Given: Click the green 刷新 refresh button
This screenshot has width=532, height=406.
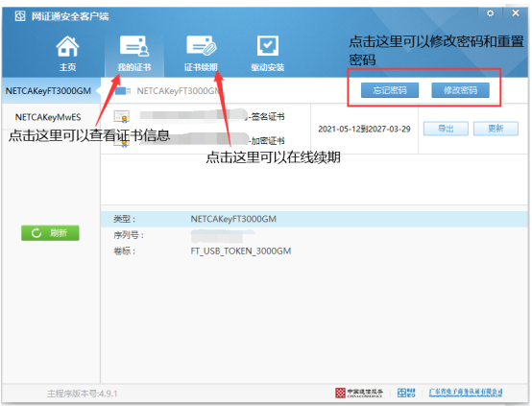Looking at the screenshot, I should pos(50,233).
